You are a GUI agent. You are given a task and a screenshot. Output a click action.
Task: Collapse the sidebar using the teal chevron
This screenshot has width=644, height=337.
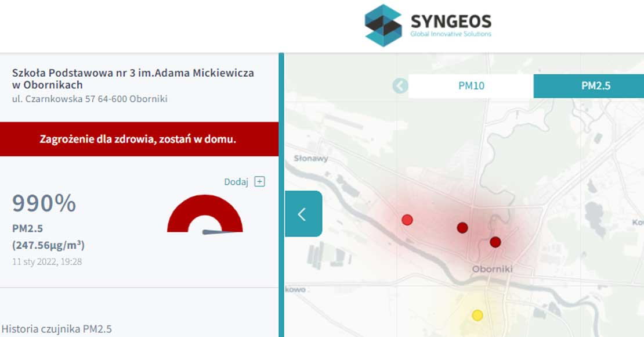pos(302,213)
